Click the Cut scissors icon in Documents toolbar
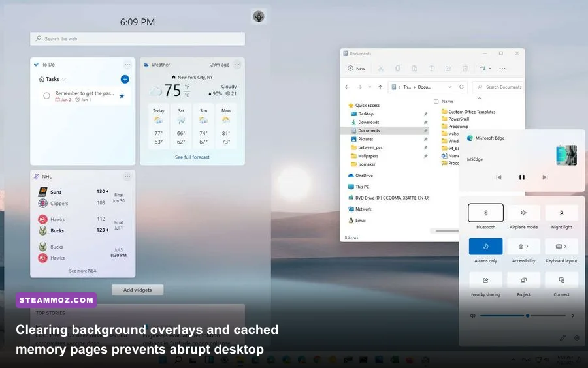Viewport: 588px width, 368px height. [x=381, y=68]
